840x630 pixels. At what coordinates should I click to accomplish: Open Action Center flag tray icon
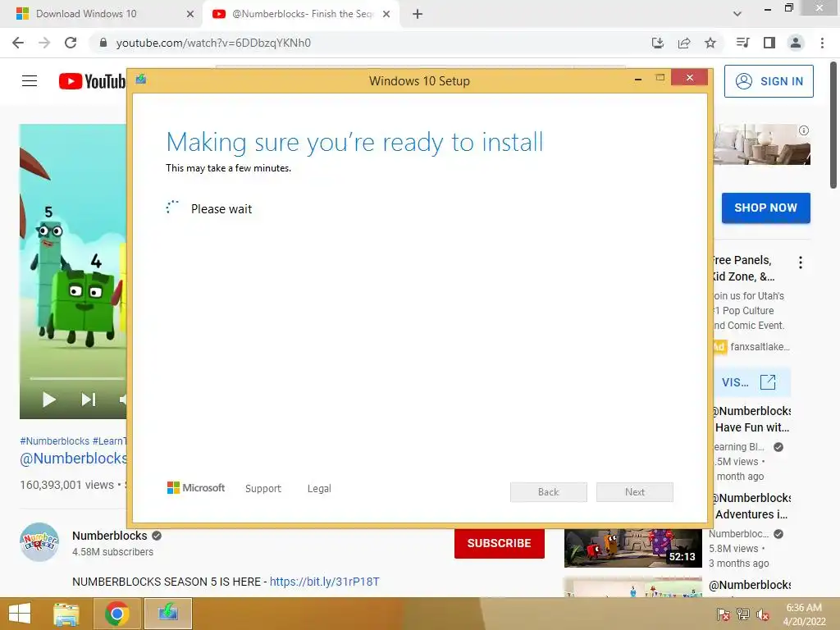(x=724, y=614)
